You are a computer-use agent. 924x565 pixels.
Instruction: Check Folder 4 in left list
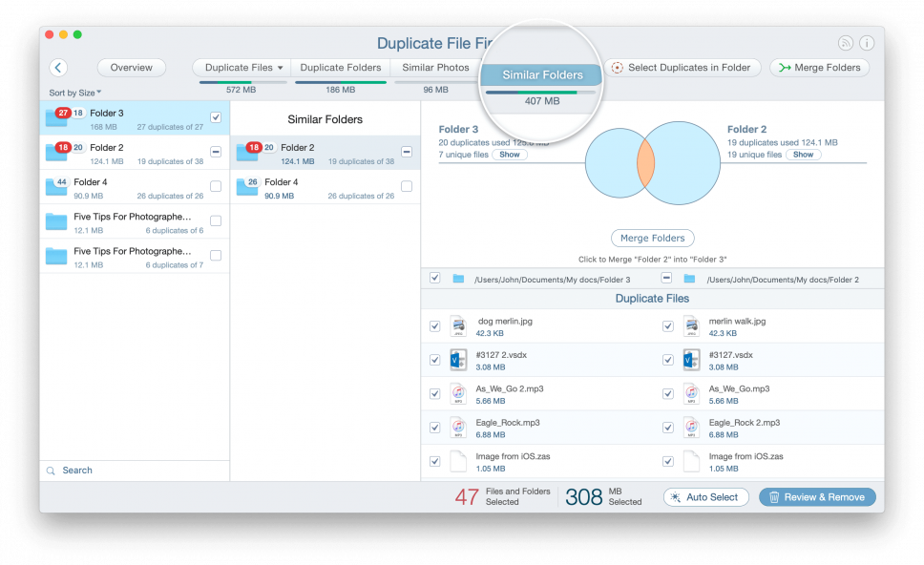pyautogui.click(x=216, y=186)
